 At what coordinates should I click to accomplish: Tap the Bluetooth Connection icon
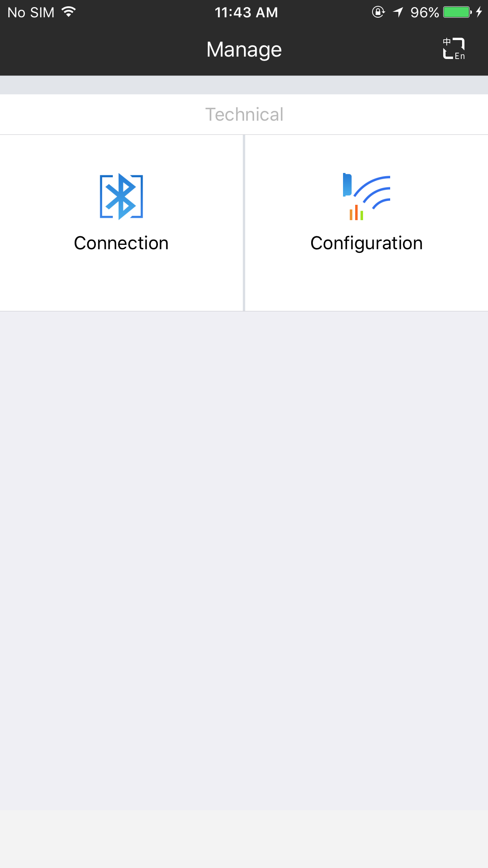121,196
